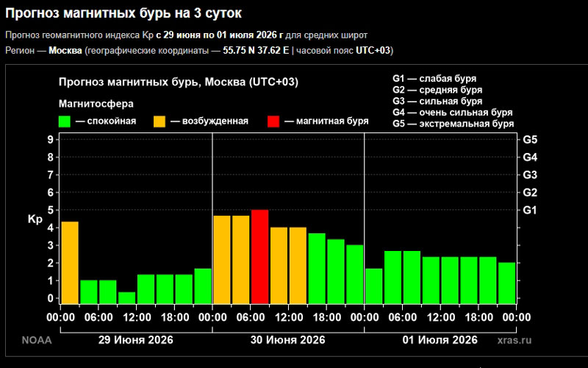Screen dimensions: 588x368
Task: Click chart title 'Прогноз магнитных бурь, Москва (UTC+03)'
Action: coord(179,82)
